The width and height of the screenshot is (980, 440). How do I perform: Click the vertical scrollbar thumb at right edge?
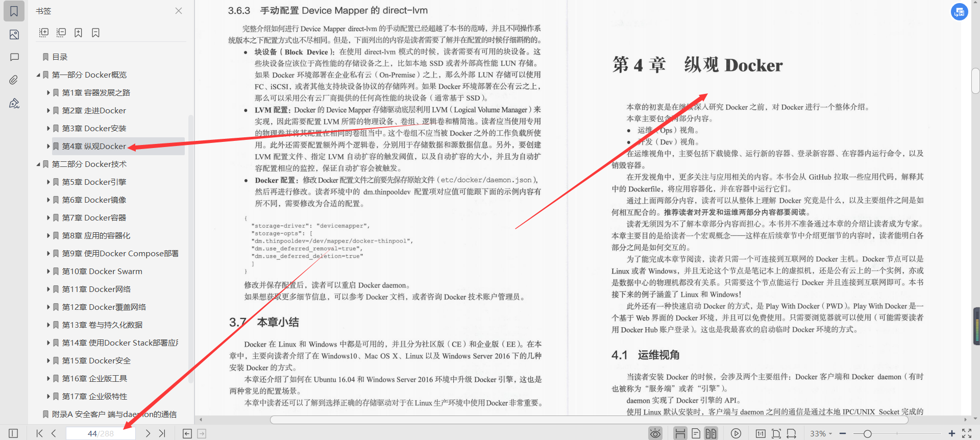point(975,81)
